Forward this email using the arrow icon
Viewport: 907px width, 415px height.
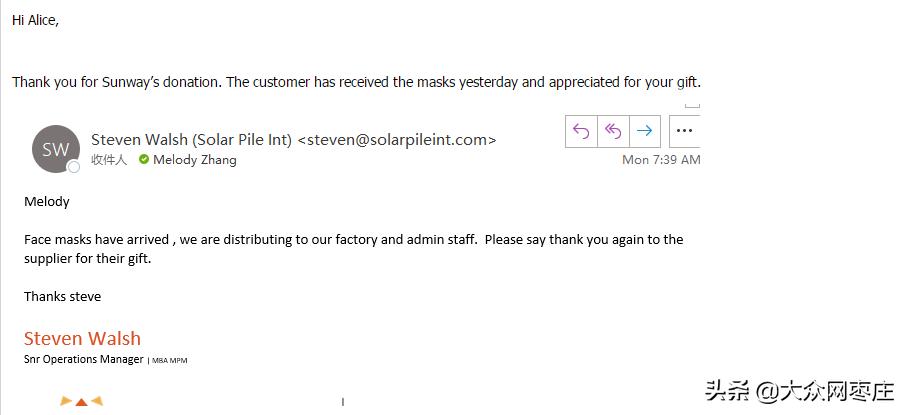point(645,131)
